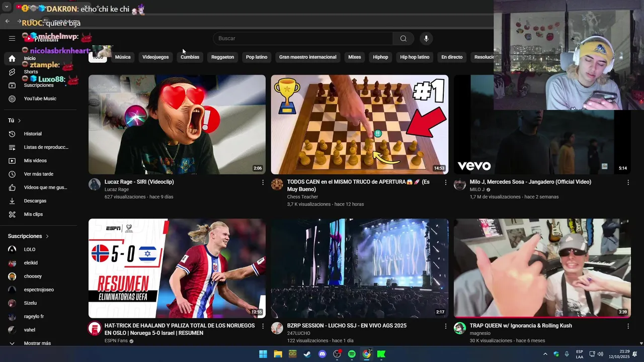Screen dimensions: 644x362
Task: Start voice search with microphone icon
Action: [x=426, y=39]
